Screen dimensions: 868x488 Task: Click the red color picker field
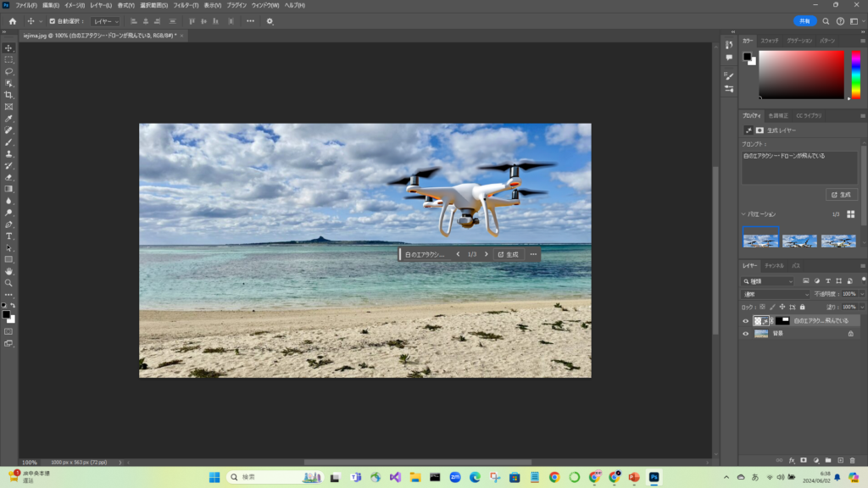pyautogui.click(x=801, y=75)
